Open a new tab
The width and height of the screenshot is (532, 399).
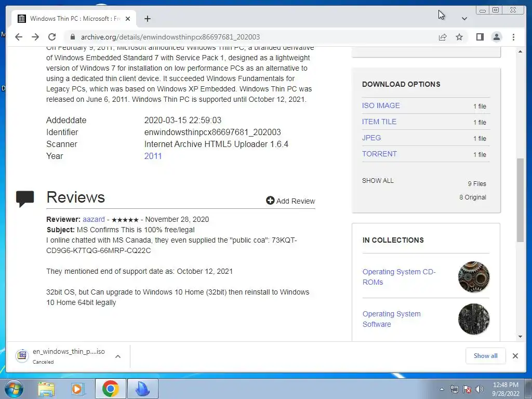pos(147,19)
